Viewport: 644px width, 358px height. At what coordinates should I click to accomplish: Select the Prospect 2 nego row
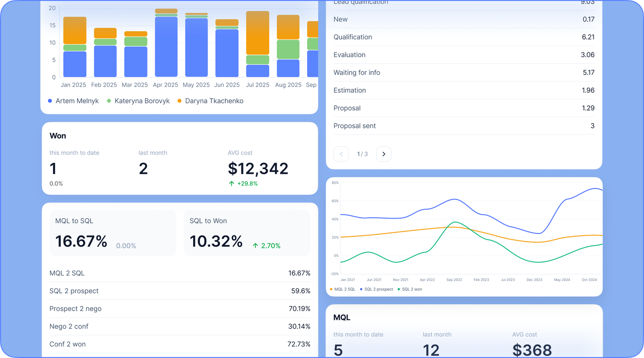pos(180,309)
